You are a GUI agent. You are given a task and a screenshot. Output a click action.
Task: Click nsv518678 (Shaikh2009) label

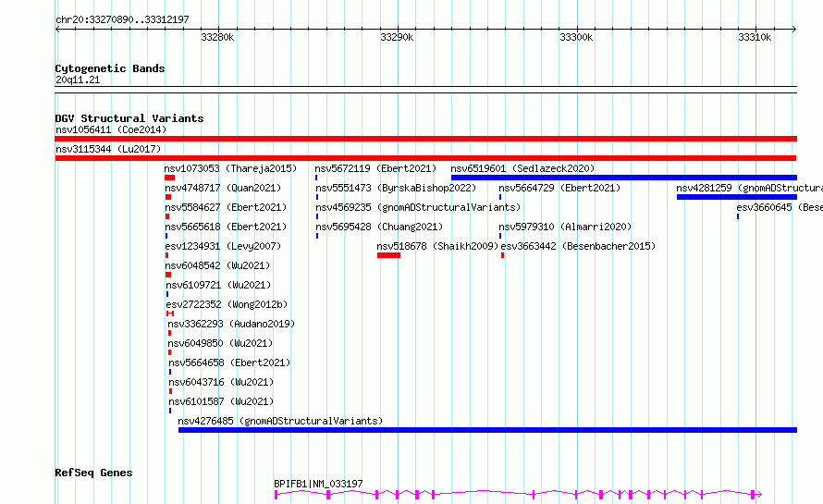tap(437, 246)
